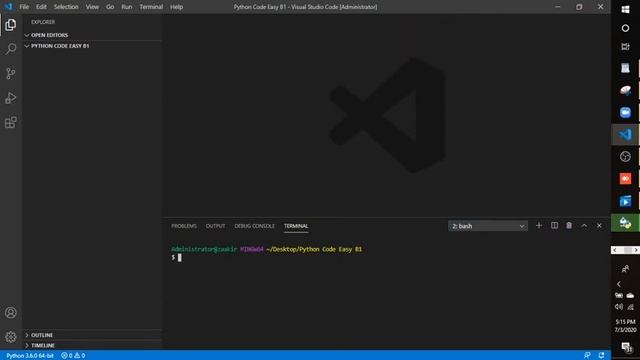Open Task View in taskbar
The width and height of the screenshot is (640, 360).
tap(625, 47)
